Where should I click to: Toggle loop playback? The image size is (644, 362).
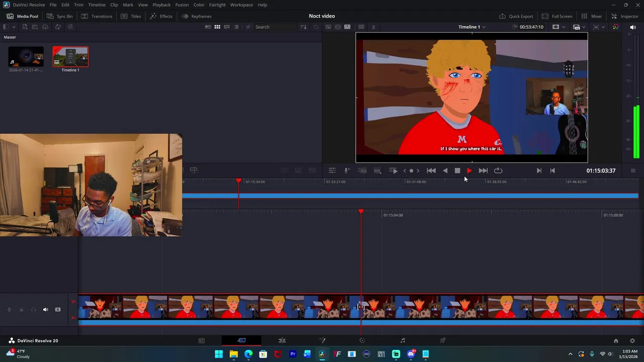click(498, 170)
